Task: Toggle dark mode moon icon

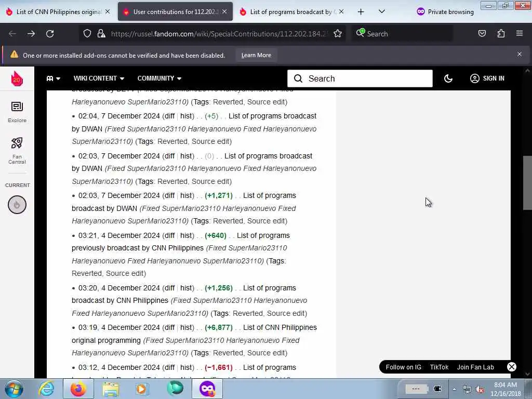Action: (448, 78)
